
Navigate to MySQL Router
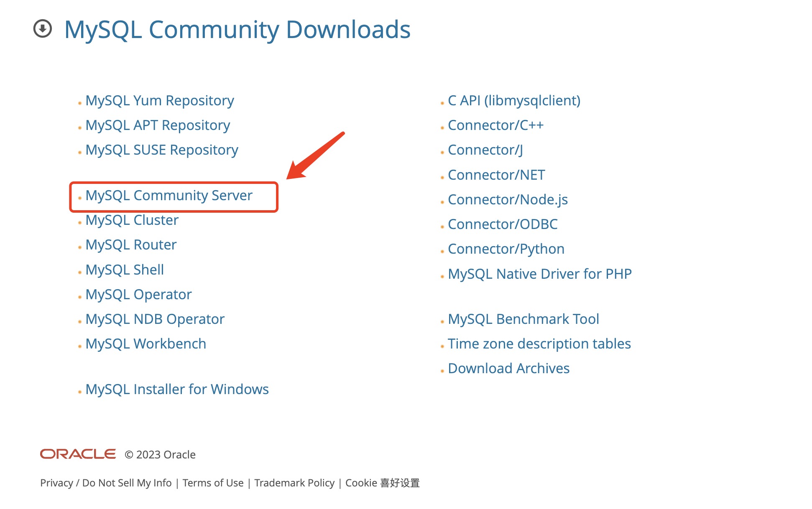point(131,245)
